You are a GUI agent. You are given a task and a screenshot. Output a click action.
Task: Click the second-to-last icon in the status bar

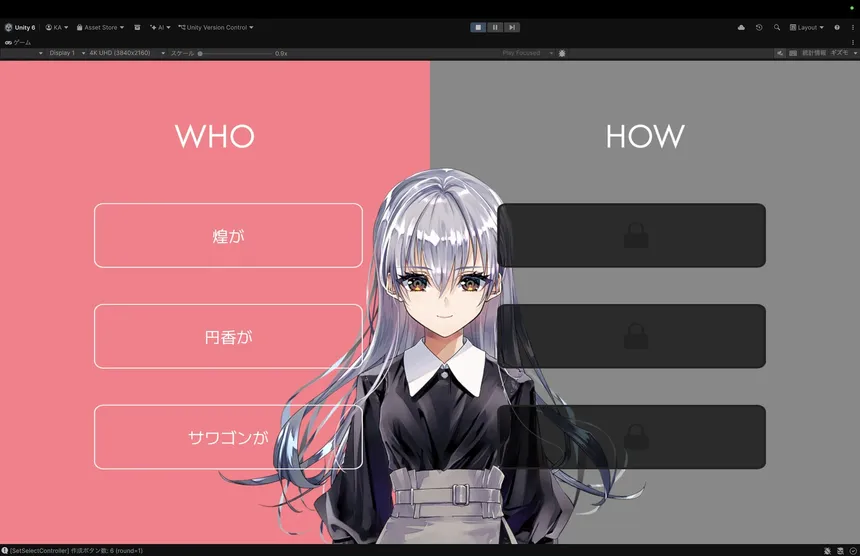click(840, 551)
